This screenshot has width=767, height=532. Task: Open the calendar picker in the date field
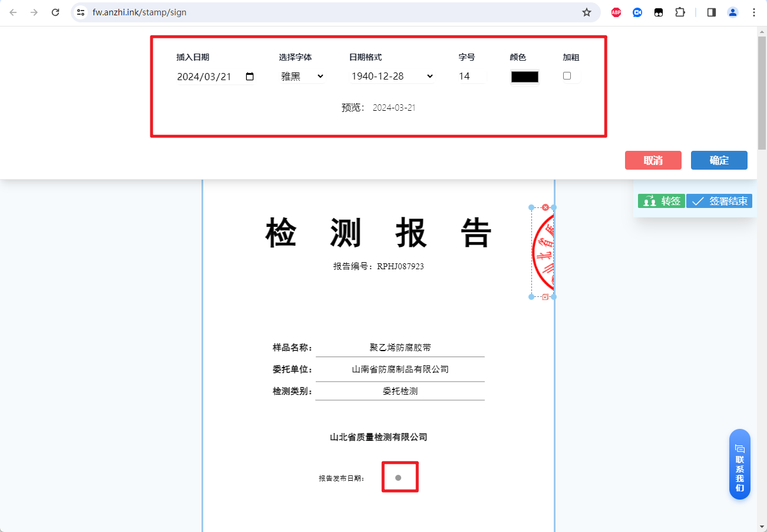coord(250,77)
